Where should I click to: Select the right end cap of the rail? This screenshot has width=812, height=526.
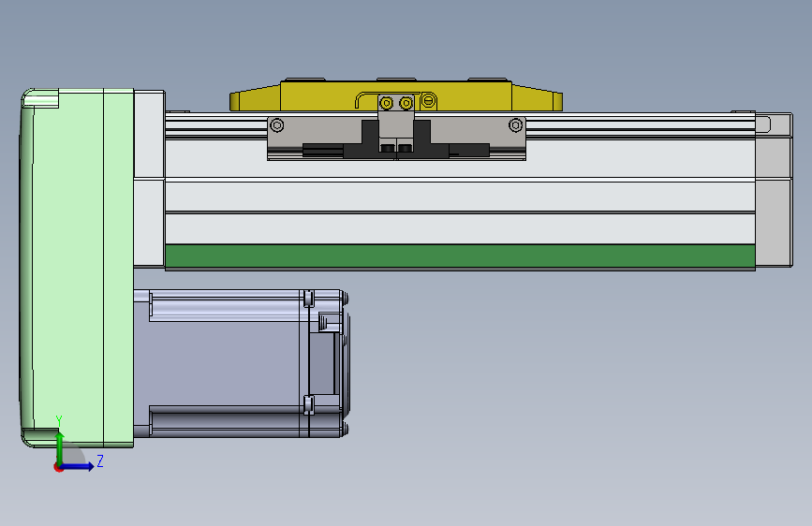coord(774,191)
